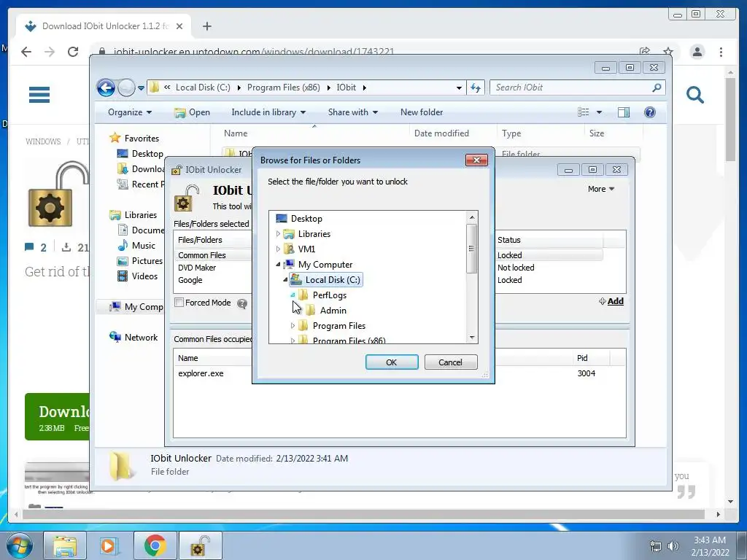Open Favorites in Explorer navigation pane
Image resolution: width=747 pixels, height=560 pixels.
coord(142,138)
